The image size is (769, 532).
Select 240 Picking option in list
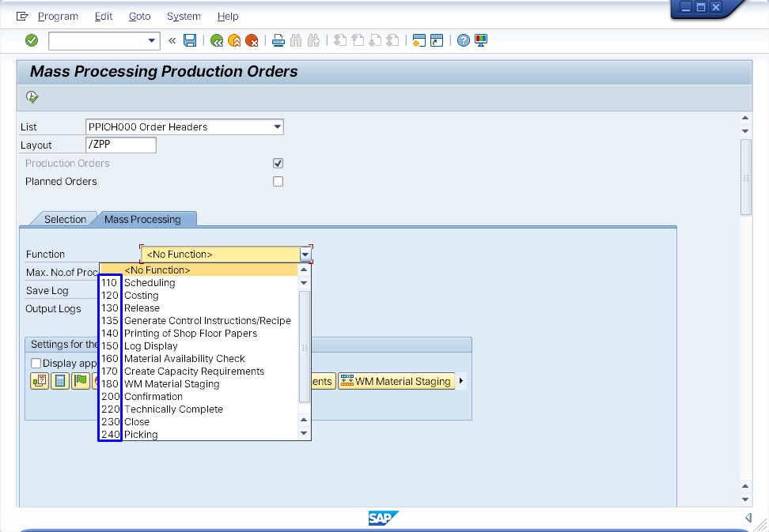199,435
